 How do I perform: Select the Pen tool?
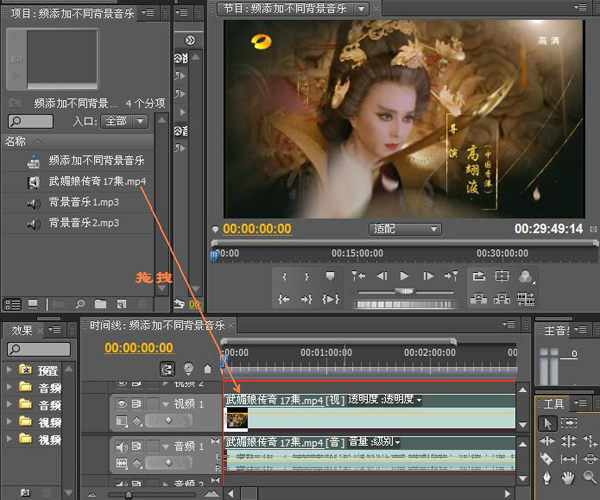tap(547, 477)
